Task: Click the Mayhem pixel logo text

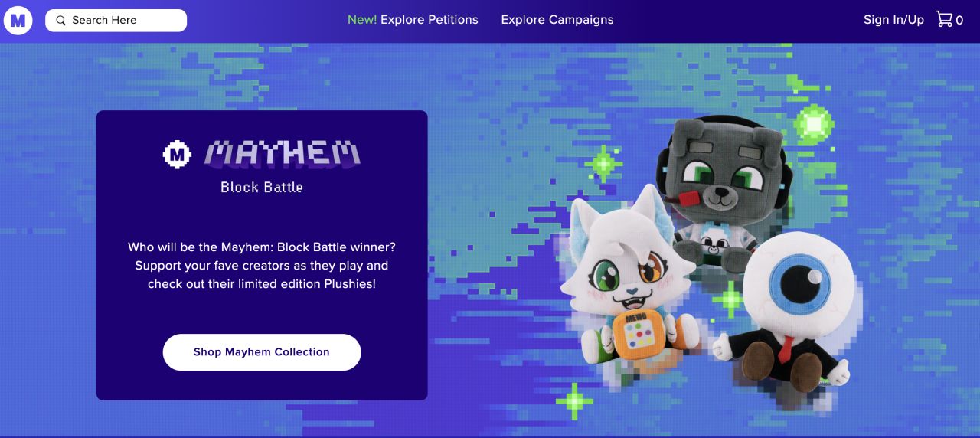Action: point(282,154)
